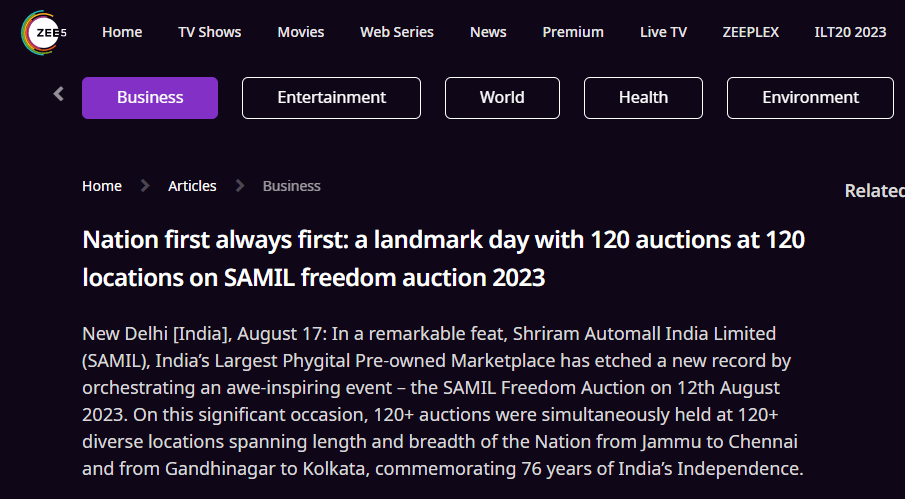
Task: Open the ILT20 2023 page
Action: tap(850, 32)
